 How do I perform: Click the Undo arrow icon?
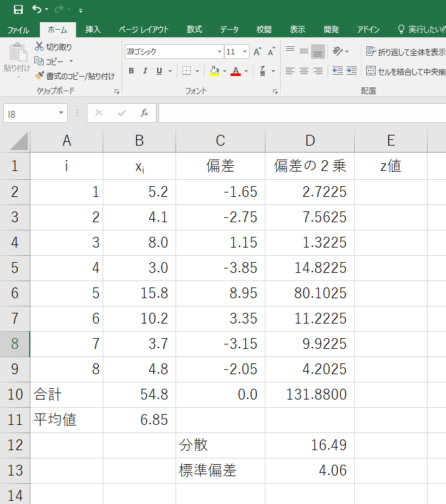coord(36,9)
